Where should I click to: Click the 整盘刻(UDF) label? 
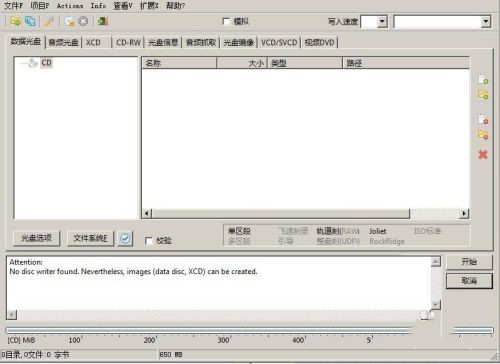point(338,241)
